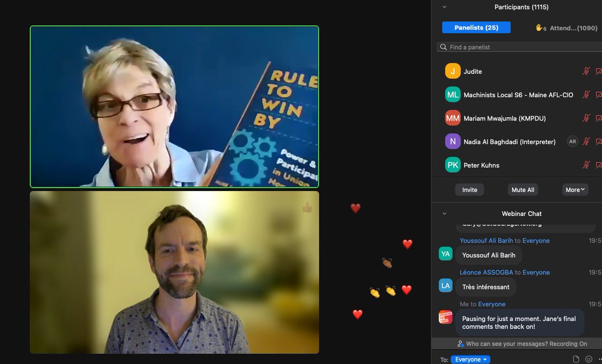Click the Participants (1115) panel title
The height and width of the screenshot is (364, 602).
[x=521, y=7]
